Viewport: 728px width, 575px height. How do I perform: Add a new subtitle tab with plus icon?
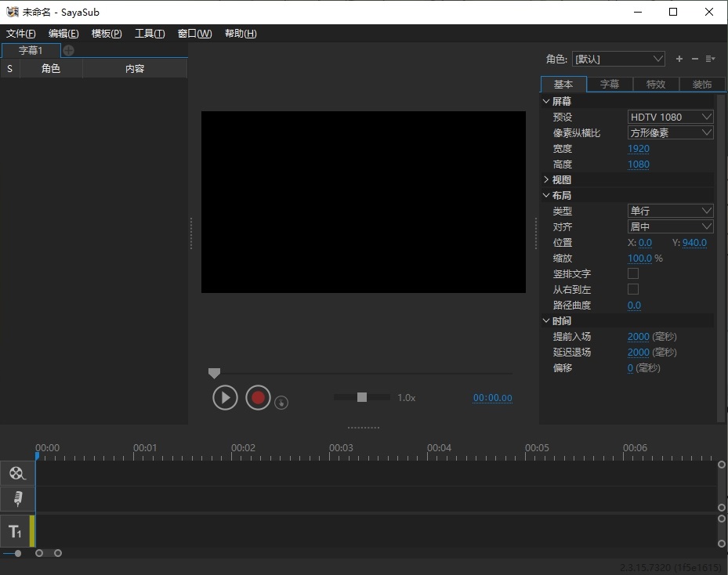69,50
